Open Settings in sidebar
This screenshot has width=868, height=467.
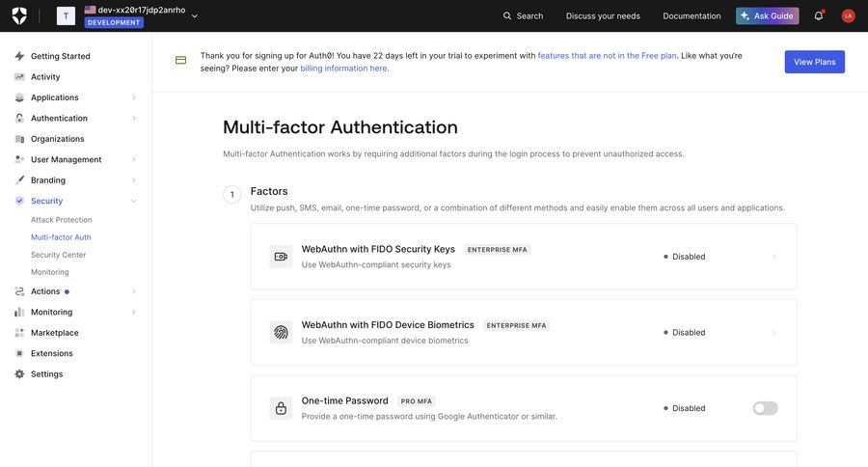(47, 374)
